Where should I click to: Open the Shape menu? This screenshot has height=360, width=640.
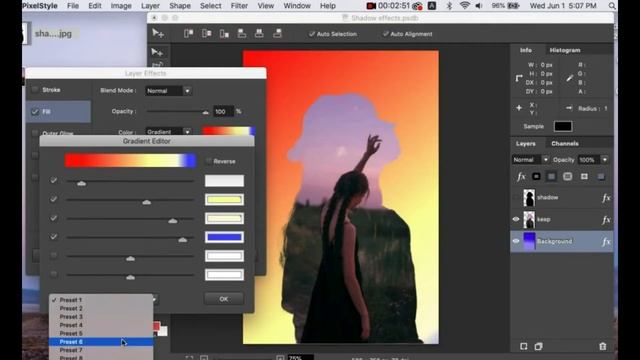pos(180,6)
